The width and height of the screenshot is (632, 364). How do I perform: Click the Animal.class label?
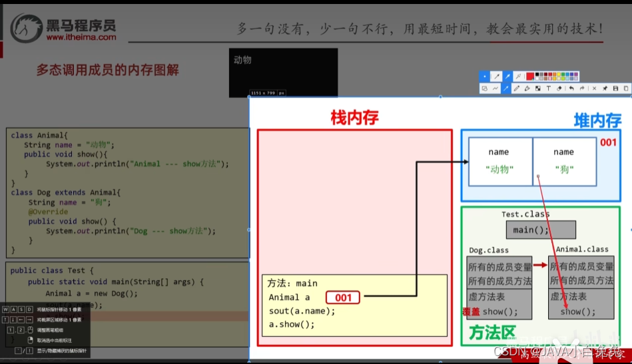[x=582, y=250]
